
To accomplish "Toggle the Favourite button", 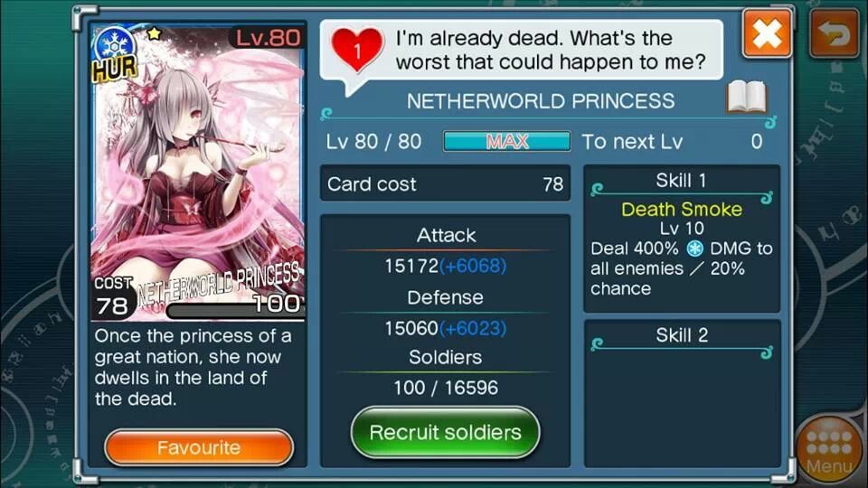I will [x=199, y=447].
